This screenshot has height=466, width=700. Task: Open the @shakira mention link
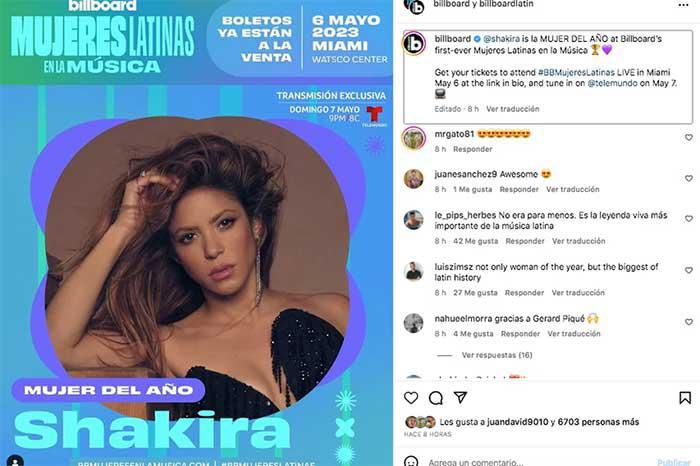(x=501, y=39)
